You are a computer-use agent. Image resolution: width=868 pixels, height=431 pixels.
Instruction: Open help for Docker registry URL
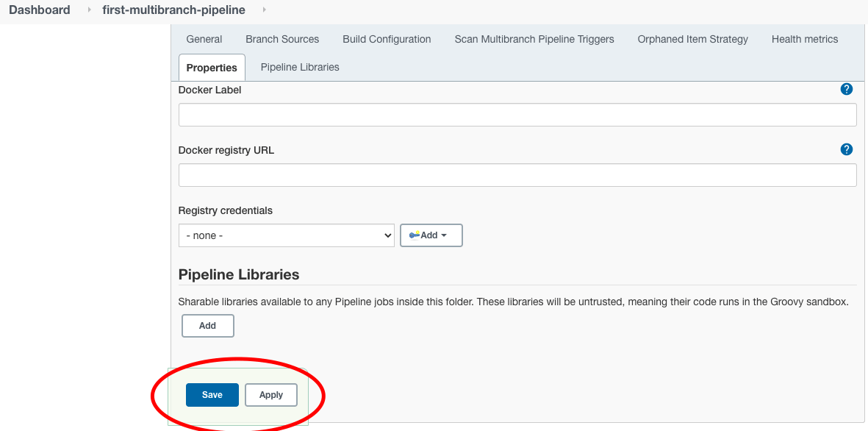tap(846, 150)
